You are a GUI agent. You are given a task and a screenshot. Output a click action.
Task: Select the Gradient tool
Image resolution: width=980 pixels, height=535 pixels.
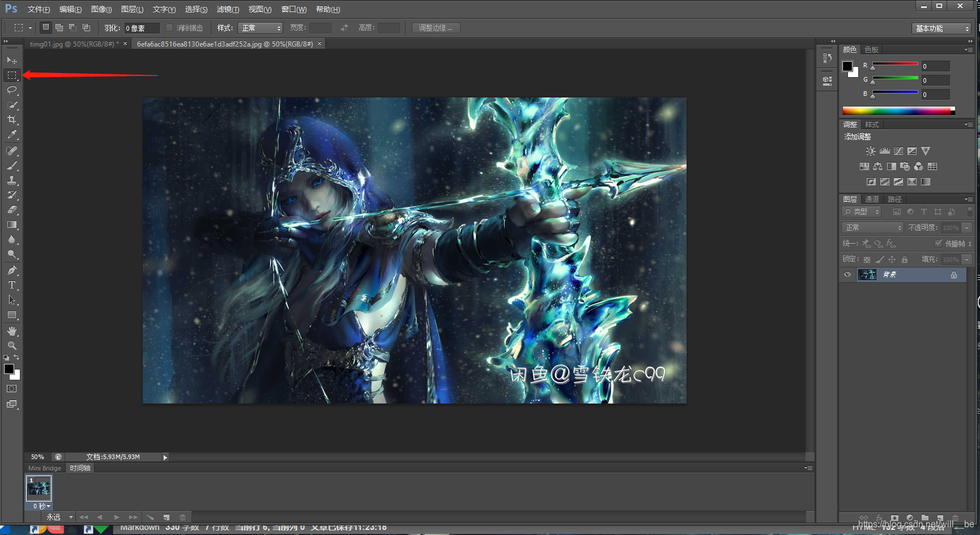point(12,225)
